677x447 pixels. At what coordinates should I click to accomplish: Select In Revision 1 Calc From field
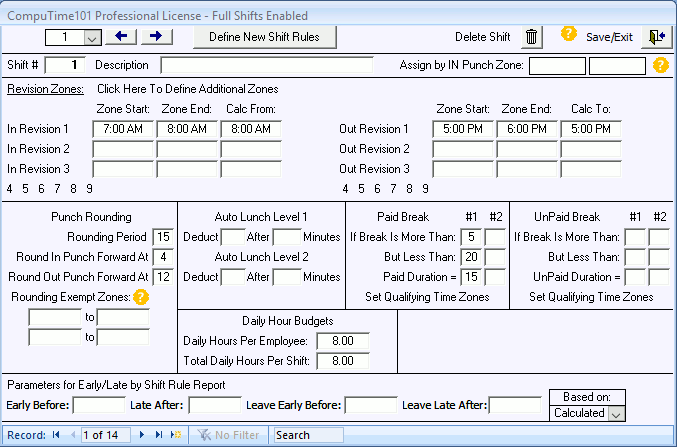click(x=251, y=129)
